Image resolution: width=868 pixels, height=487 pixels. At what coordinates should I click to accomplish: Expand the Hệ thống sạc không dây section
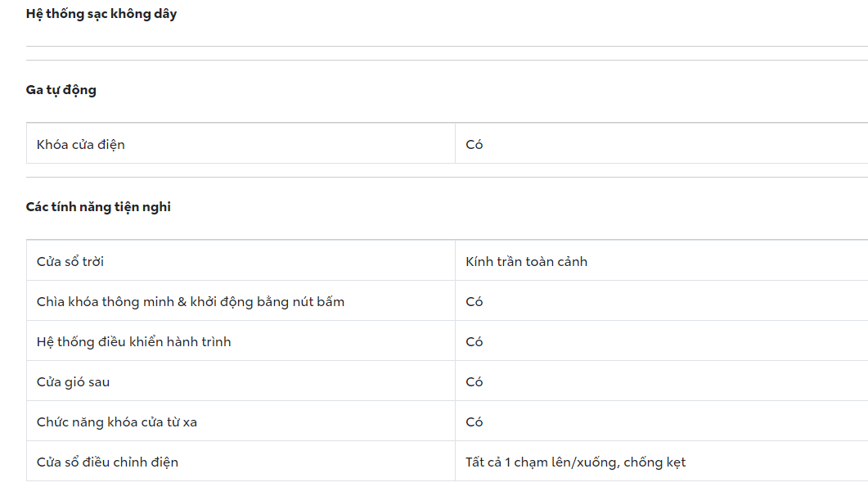tap(101, 14)
